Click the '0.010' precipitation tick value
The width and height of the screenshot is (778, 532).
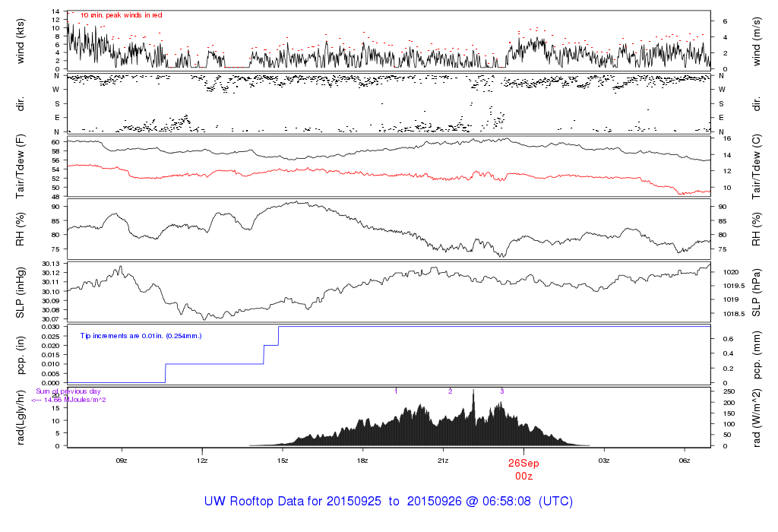coord(51,364)
